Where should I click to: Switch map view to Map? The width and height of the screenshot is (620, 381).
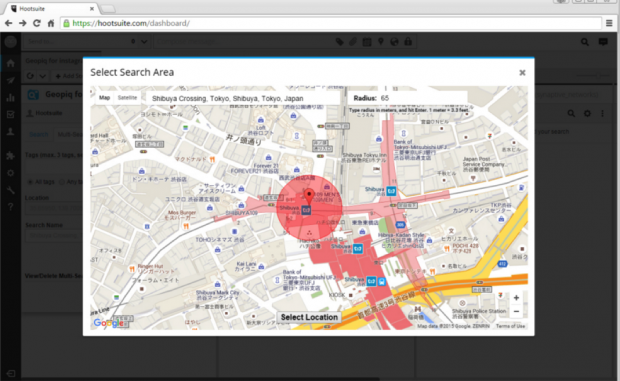(x=104, y=98)
